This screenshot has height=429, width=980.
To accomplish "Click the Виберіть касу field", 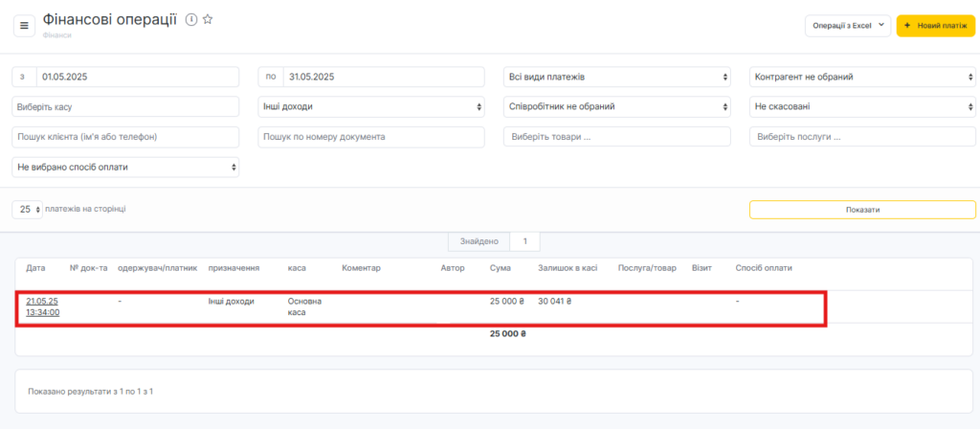I will point(125,107).
